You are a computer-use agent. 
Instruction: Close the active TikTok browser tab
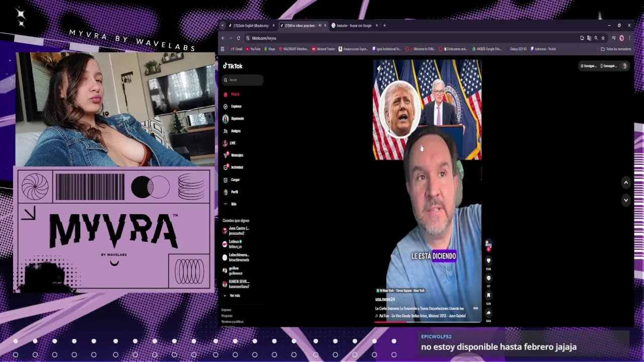coord(325,25)
